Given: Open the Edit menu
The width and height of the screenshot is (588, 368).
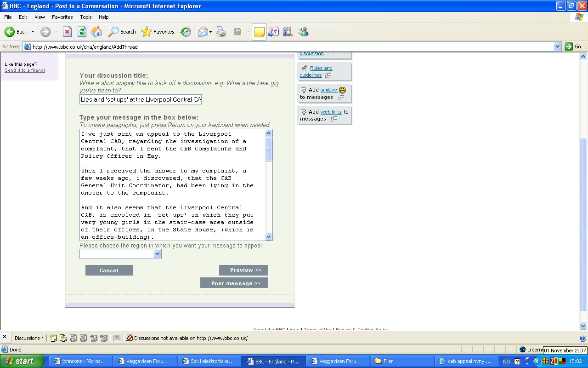Looking at the screenshot, I should pos(23,17).
